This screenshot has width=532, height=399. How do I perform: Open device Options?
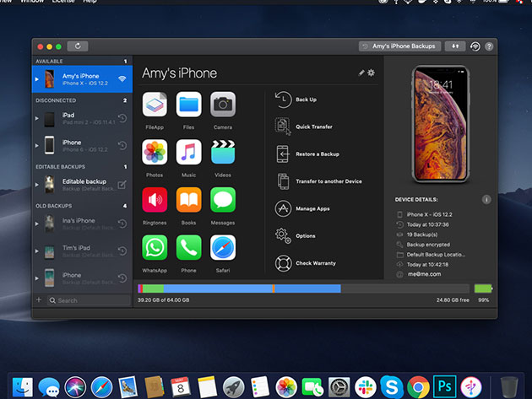pyautogui.click(x=295, y=235)
